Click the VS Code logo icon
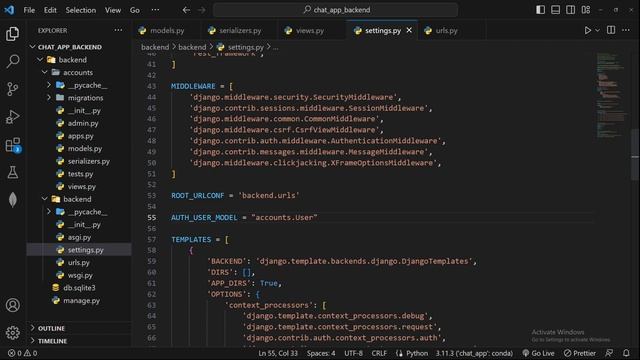This screenshot has height=360, width=640. pyautogui.click(x=9, y=10)
